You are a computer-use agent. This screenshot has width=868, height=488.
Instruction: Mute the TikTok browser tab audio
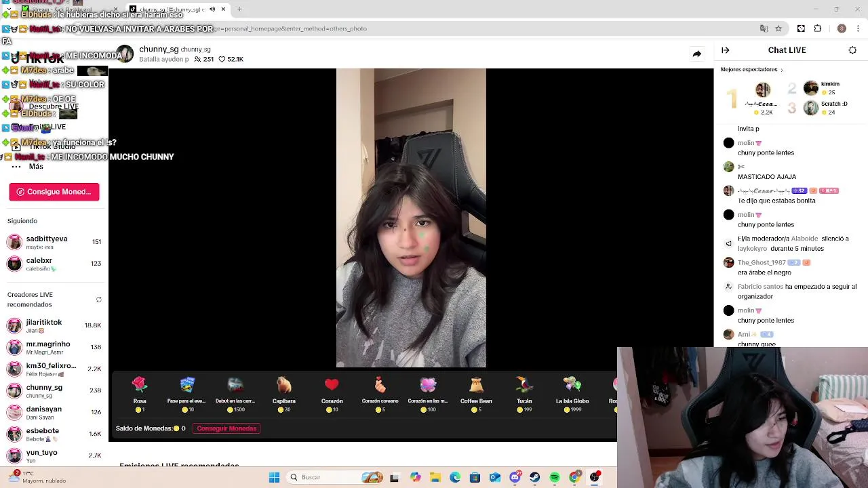212,9
